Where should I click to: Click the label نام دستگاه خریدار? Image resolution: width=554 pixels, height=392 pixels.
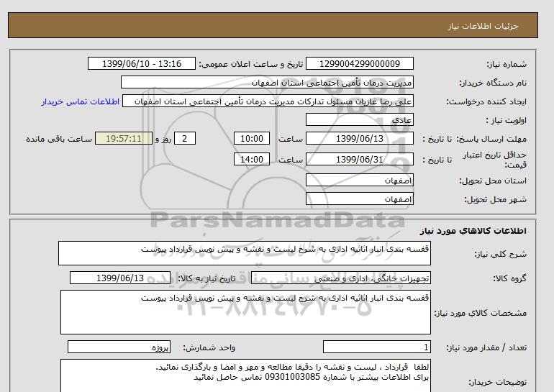493,83
